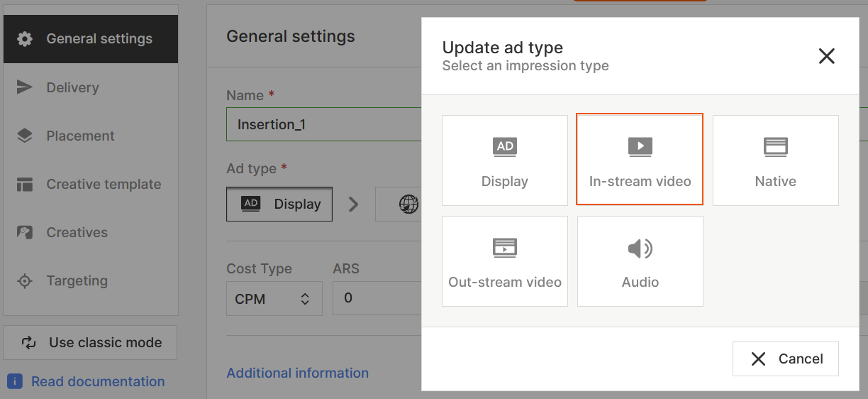Click the Display ad type selector button
Screen dimensions: 868x399
click(x=279, y=204)
